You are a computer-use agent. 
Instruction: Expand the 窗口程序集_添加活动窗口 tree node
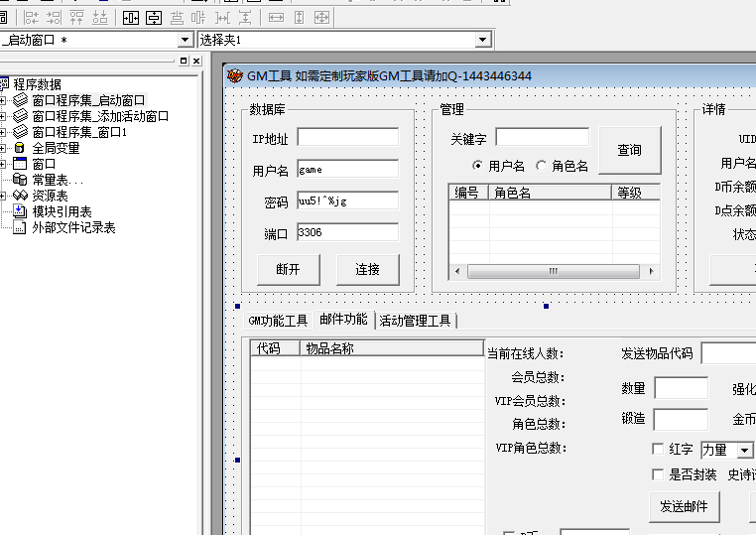pyautogui.click(x=4, y=116)
